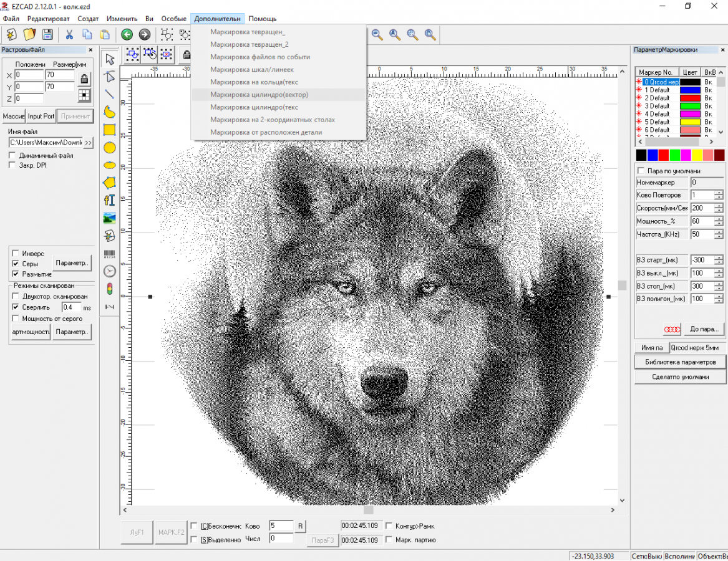This screenshot has height=561, width=728.
Task: Open file browse button next to path
Action: 88,143
